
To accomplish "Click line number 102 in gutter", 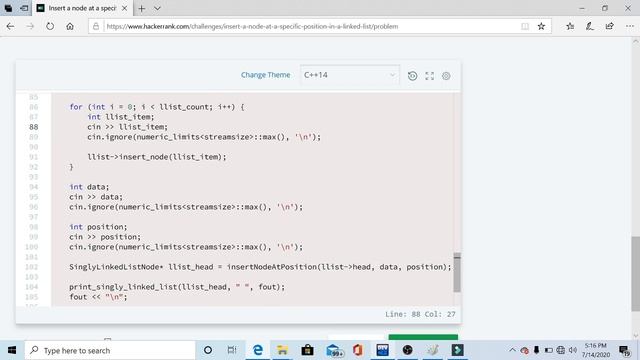I will coord(31,267).
